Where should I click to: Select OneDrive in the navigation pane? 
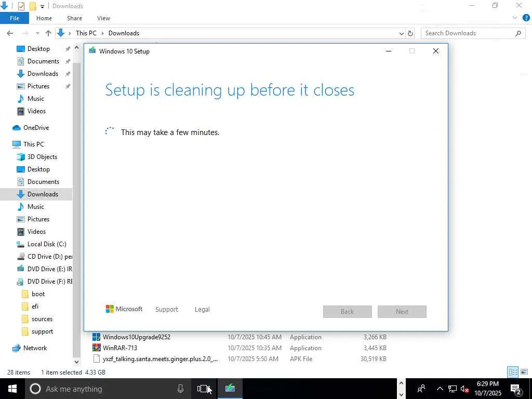point(36,128)
